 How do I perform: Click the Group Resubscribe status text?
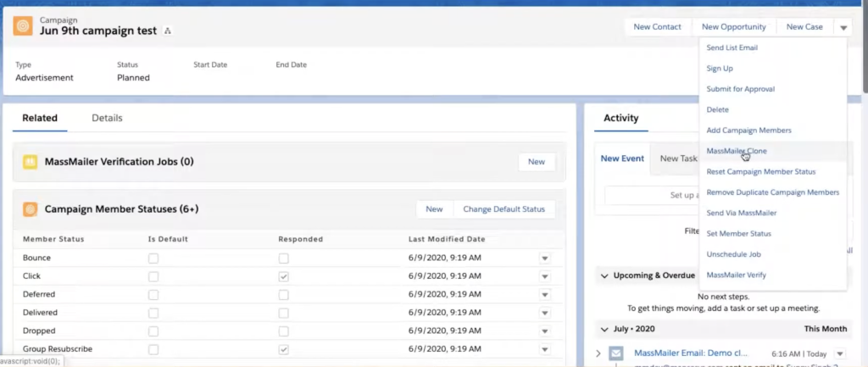tap(58, 349)
